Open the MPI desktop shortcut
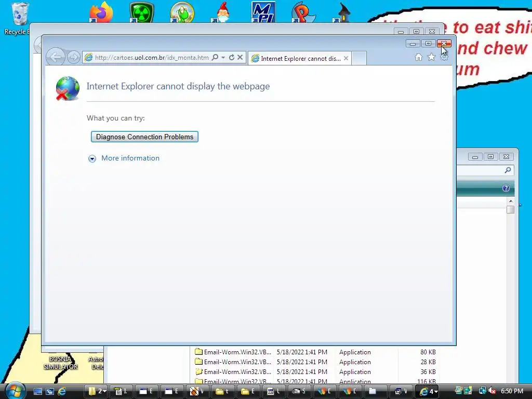 [x=263, y=12]
